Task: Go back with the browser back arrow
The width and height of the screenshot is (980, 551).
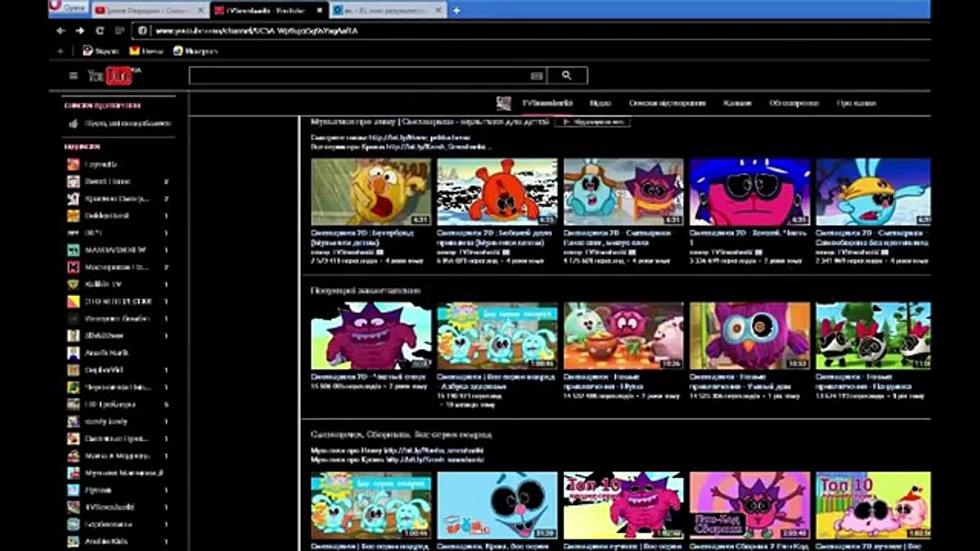Action: [60, 31]
